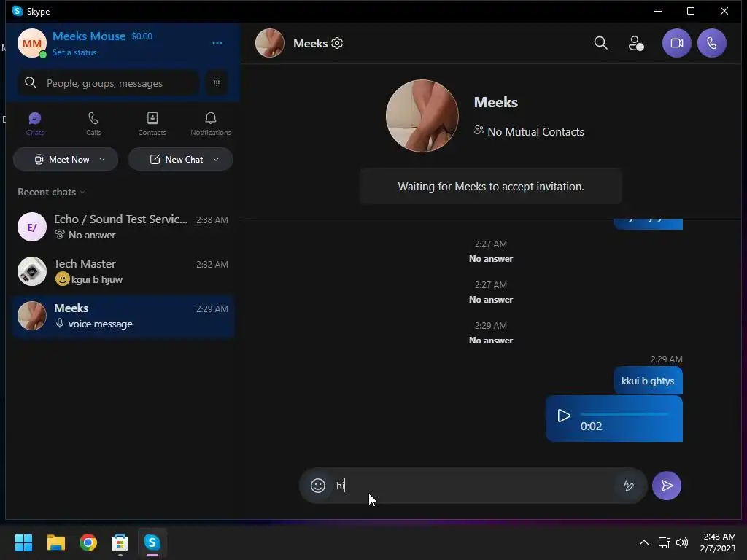The height and width of the screenshot is (560, 747).
Task: Seek within the voice message progress bar
Action: pos(624,414)
